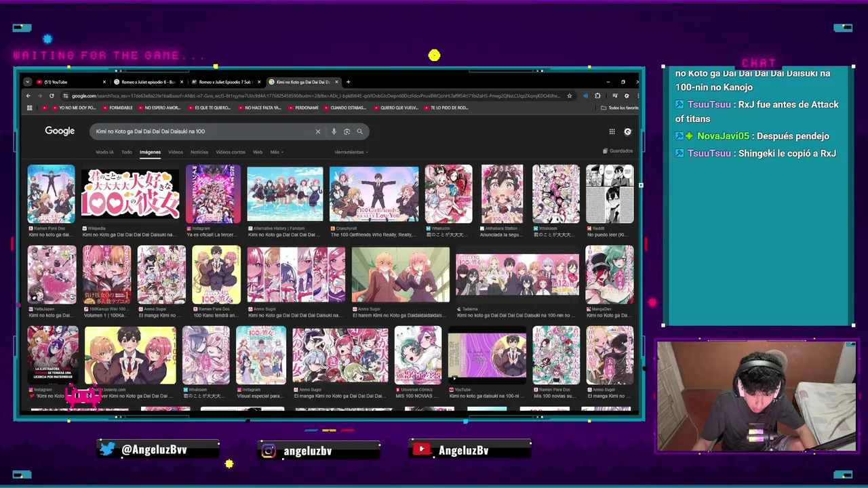Open Universal Cómics MIS 100 NOVIAS image
868x488 pixels.
[418, 355]
